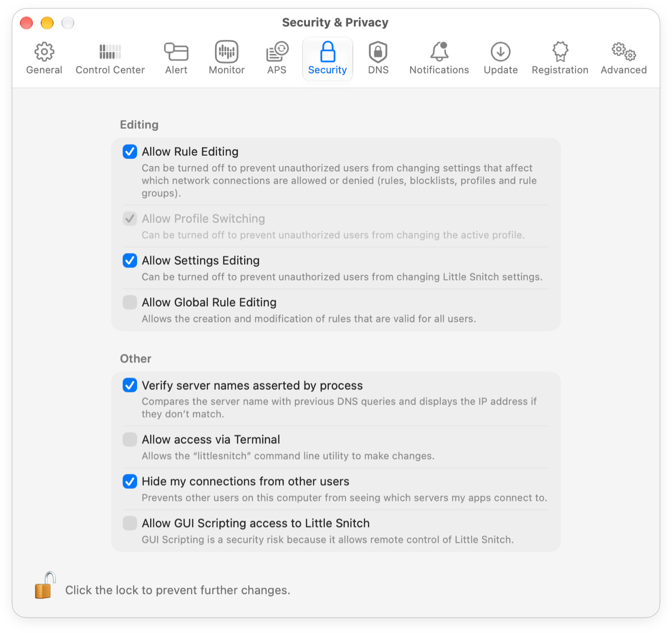The height and width of the screenshot is (633, 672).
Task: Open the DNS shield icon
Action: [378, 52]
